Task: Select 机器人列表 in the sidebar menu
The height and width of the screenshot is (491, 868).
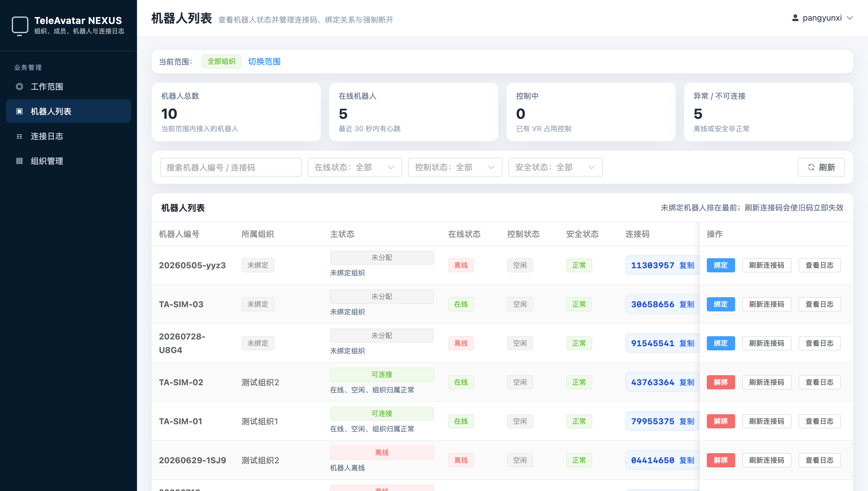Action: [x=68, y=111]
